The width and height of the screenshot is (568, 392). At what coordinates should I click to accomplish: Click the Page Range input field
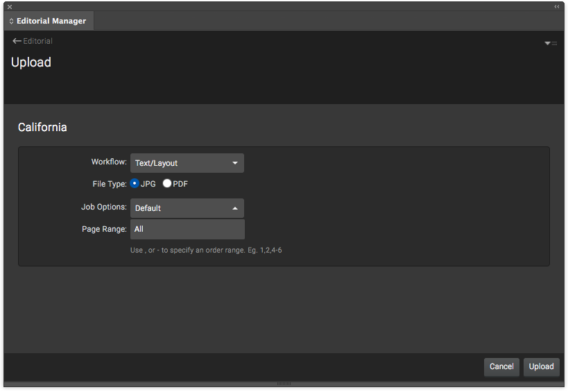187,229
